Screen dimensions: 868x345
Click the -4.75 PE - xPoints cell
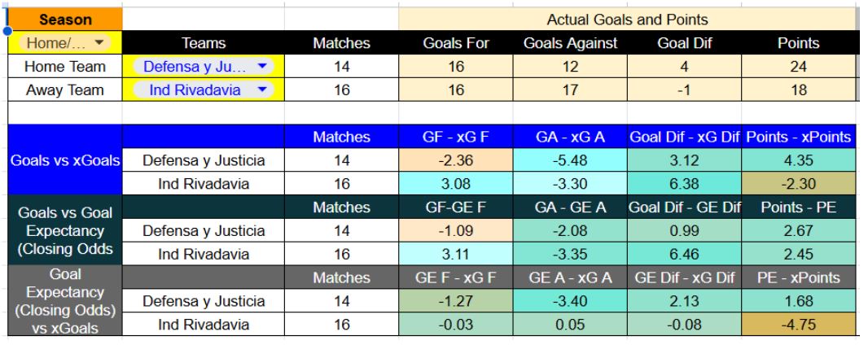click(798, 325)
